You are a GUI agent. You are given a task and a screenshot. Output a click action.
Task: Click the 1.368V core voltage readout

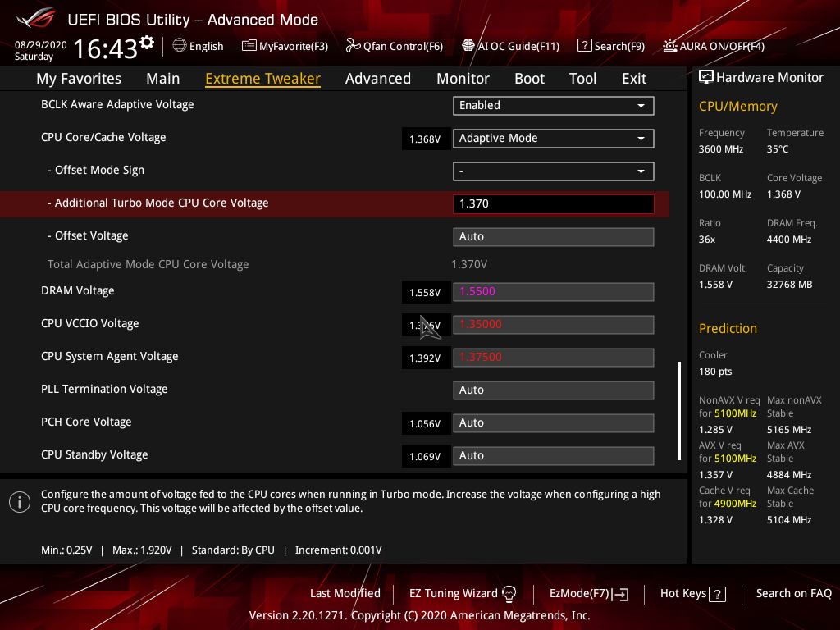point(426,139)
